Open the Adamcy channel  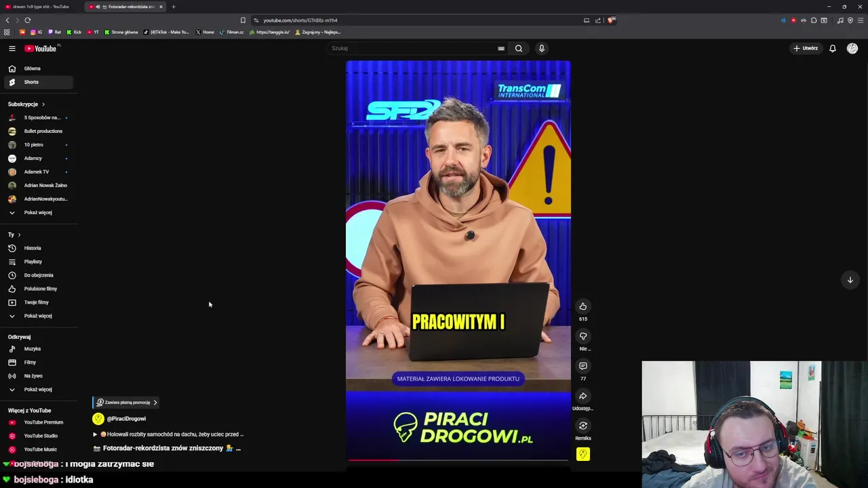(39, 158)
